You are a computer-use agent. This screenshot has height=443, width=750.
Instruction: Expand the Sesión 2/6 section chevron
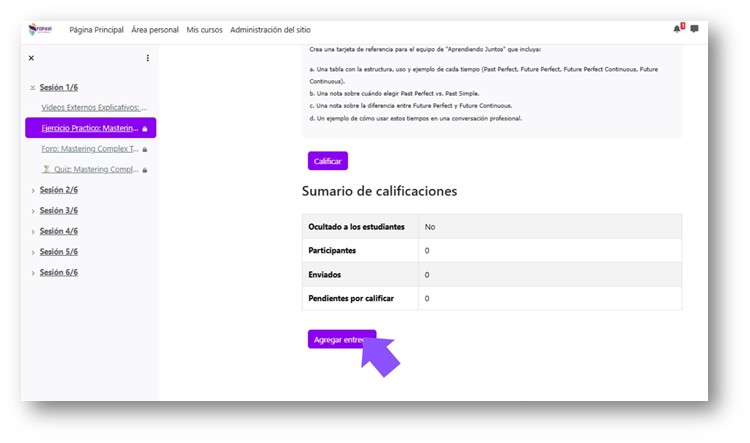click(x=33, y=190)
